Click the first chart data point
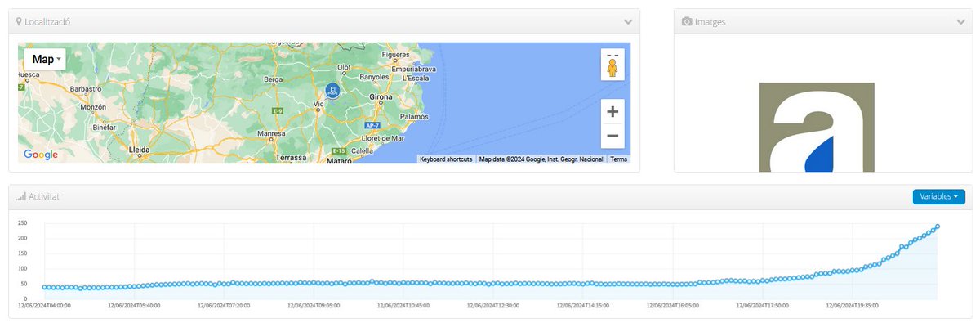This screenshot has height=323, width=980. pos(44,287)
